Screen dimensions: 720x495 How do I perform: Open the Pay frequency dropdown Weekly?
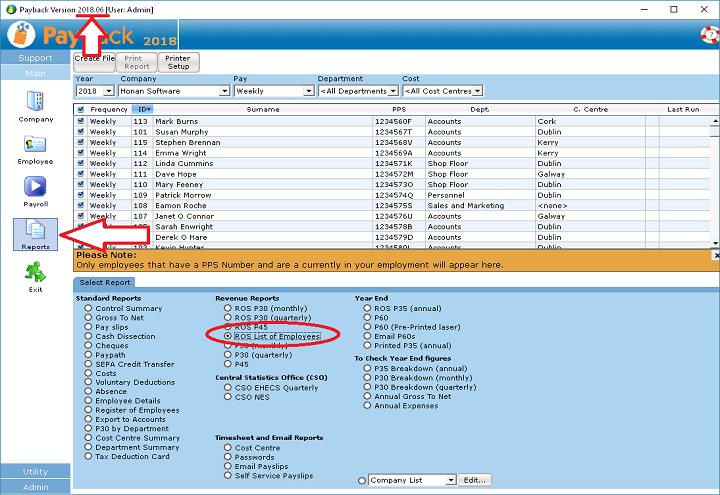coord(309,91)
